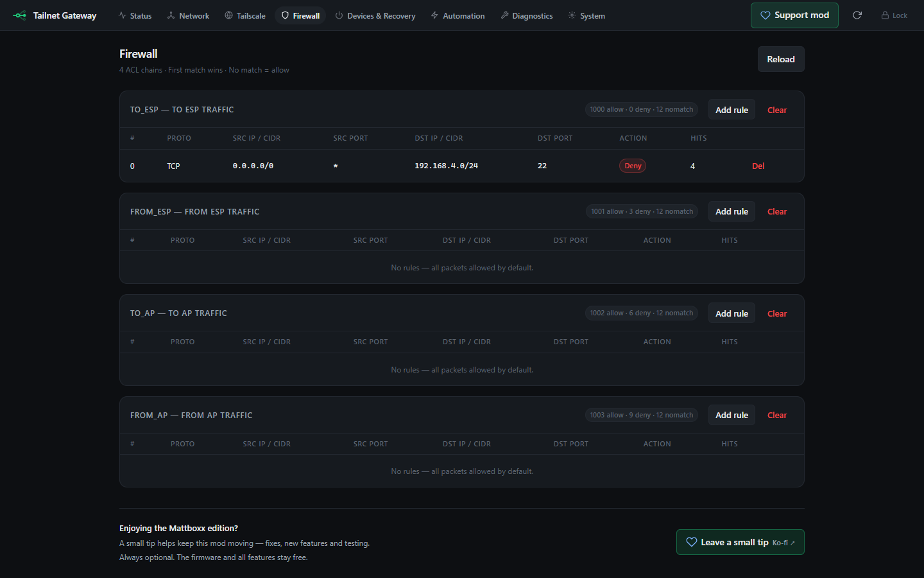
Task: Open the Automation tab
Action: point(458,15)
